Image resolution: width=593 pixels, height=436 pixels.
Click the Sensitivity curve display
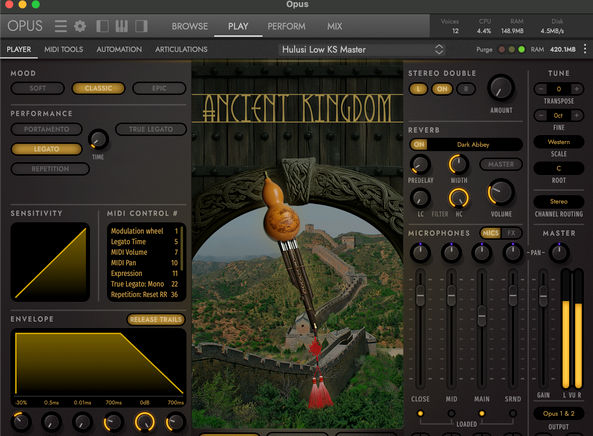(50, 262)
